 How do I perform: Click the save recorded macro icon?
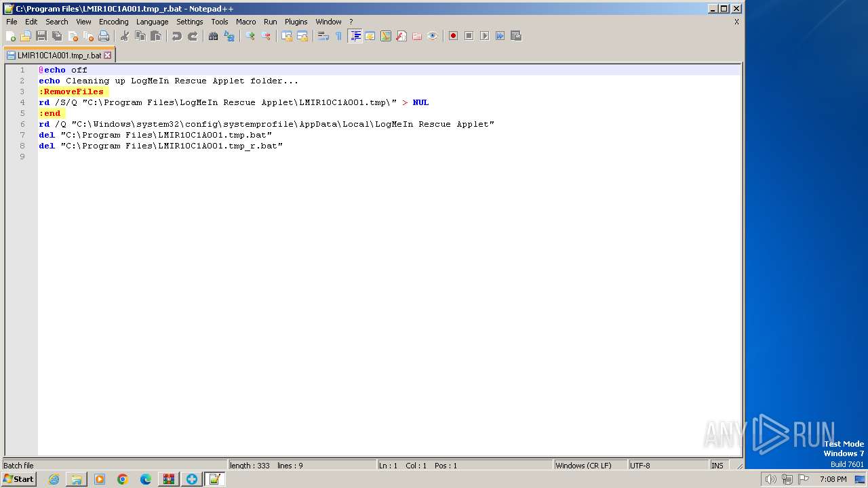(x=516, y=36)
